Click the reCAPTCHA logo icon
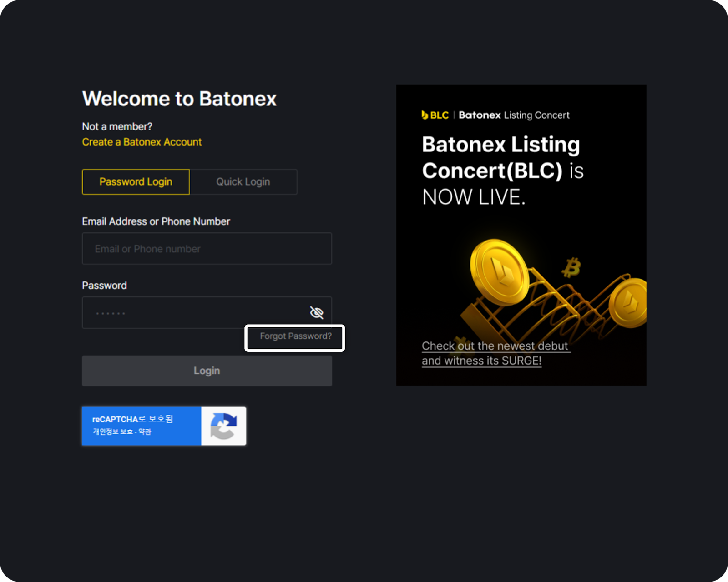 pos(223,426)
